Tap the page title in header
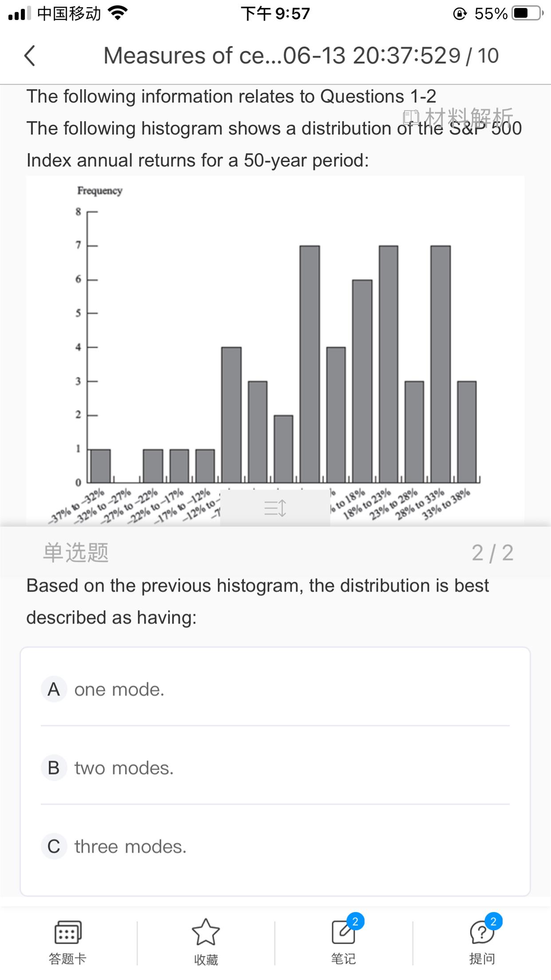The height and width of the screenshot is (980, 551). [x=275, y=56]
